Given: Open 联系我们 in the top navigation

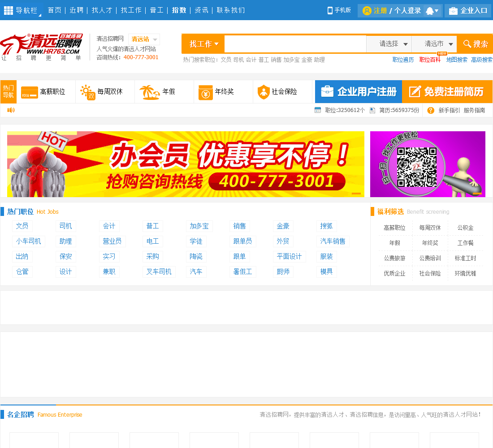Looking at the screenshot, I should (230, 10).
